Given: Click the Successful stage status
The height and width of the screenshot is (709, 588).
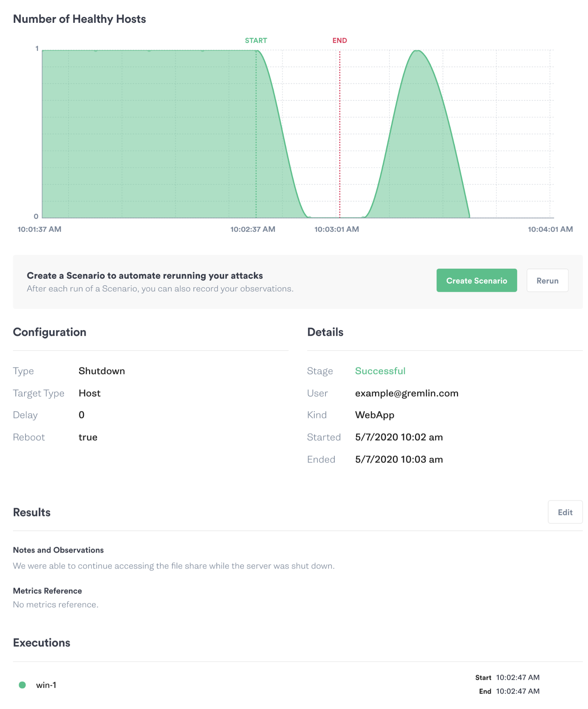Looking at the screenshot, I should [380, 371].
